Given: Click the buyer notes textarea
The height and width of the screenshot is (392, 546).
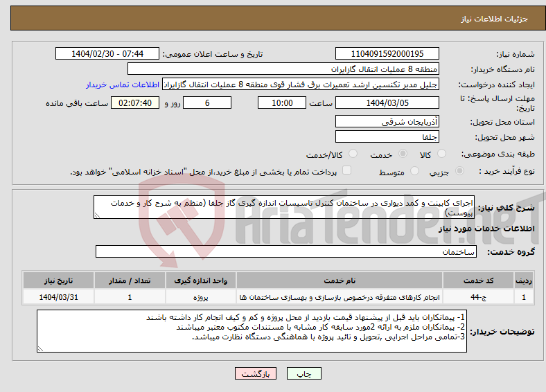Looking at the screenshot, I should click(252, 331).
